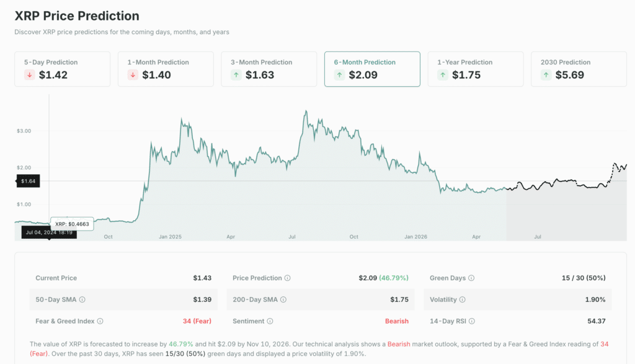This screenshot has height=364, width=635.
Task: Click the XRP Price Prediction heading
Action: point(77,16)
